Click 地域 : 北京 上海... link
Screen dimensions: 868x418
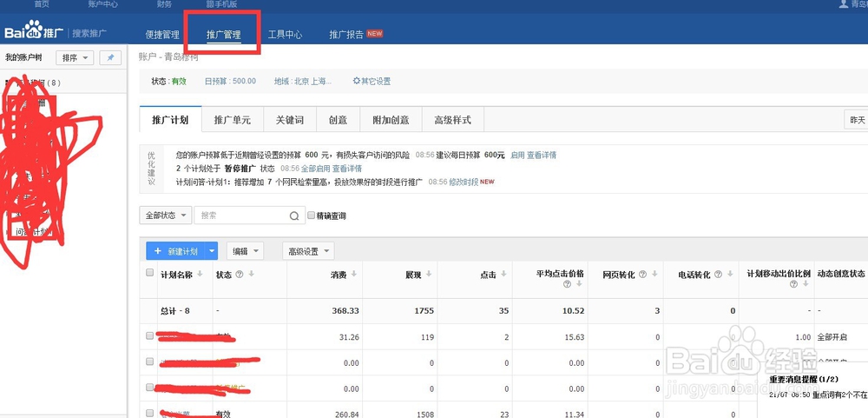(303, 81)
